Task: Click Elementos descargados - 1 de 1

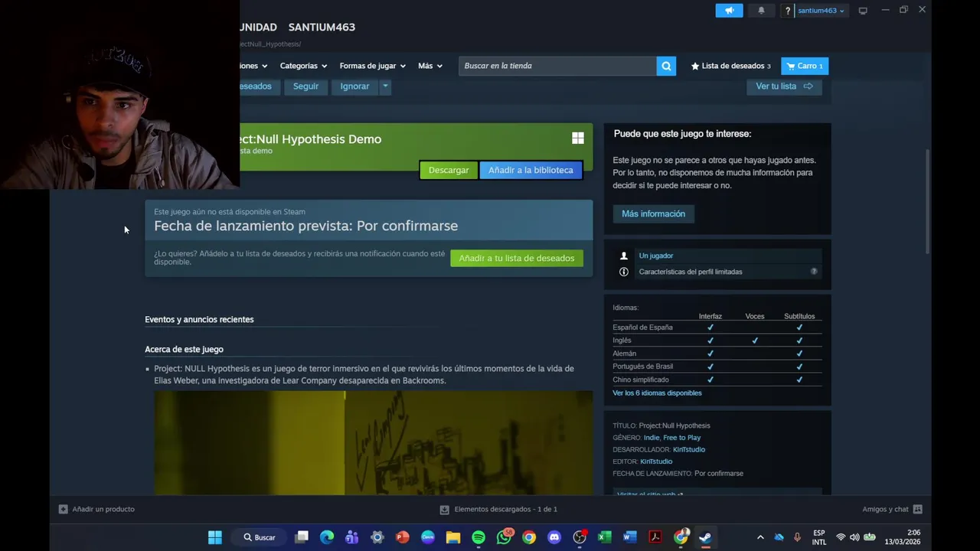Action: pos(505,509)
